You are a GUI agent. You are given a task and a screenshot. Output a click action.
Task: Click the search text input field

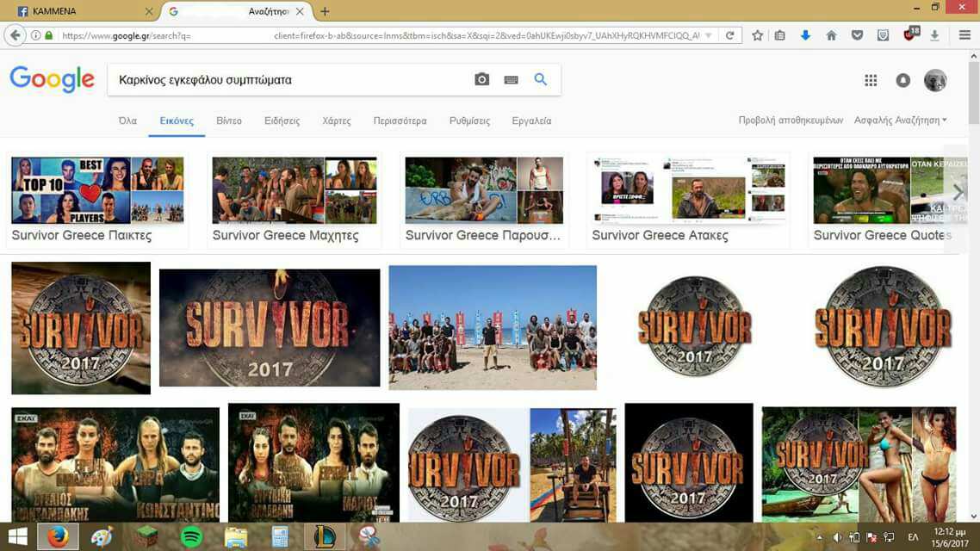[290, 80]
